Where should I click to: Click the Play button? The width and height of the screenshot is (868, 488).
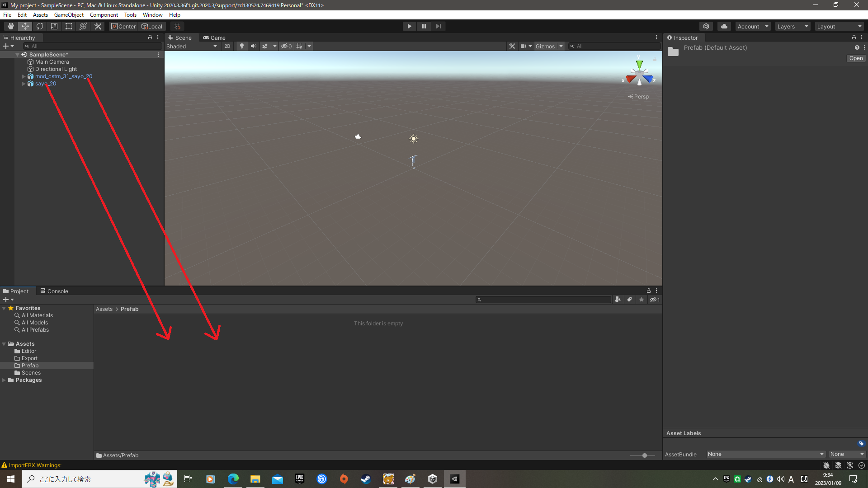[409, 26]
